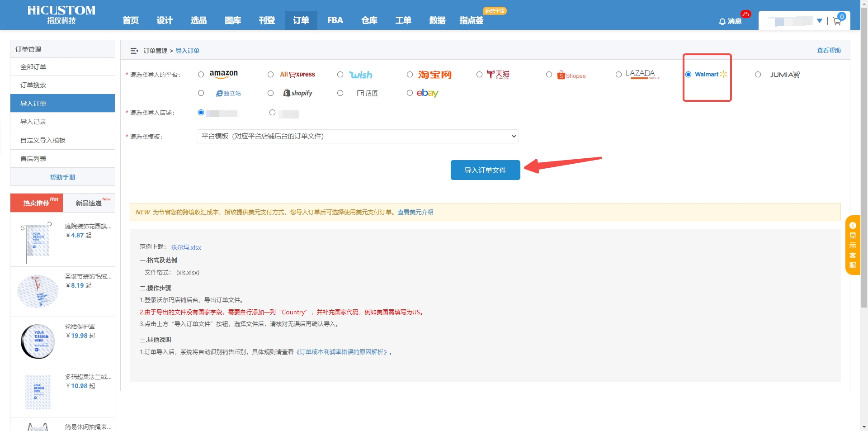Open 订单搜索 in the sidebar
The width and height of the screenshot is (868, 431).
click(62, 85)
